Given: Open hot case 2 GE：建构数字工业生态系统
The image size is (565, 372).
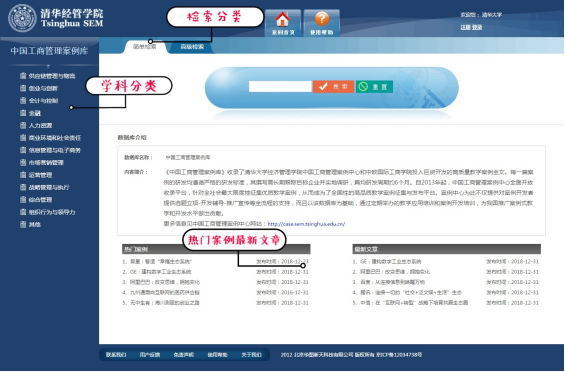Looking at the screenshot, I should 160,271.
